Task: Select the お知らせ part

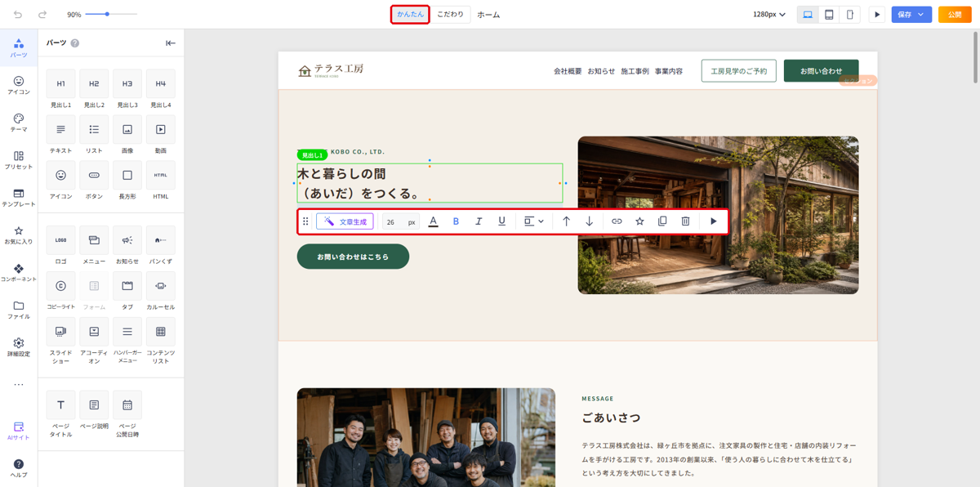Action: point(127,245)
